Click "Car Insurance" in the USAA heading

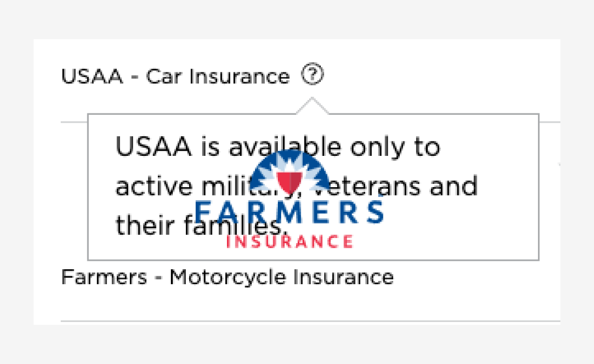click(x=218, y=76)
